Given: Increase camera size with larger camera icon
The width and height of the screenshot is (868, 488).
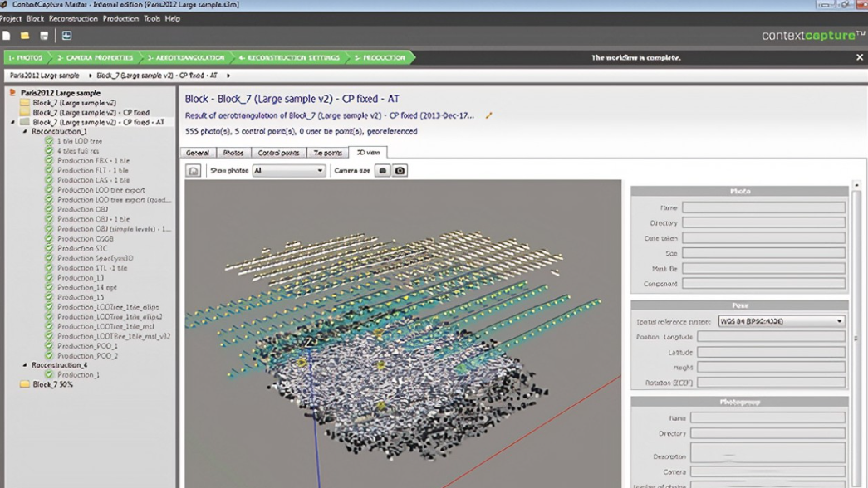Looking at the screenshot, I should pos(400,170).
